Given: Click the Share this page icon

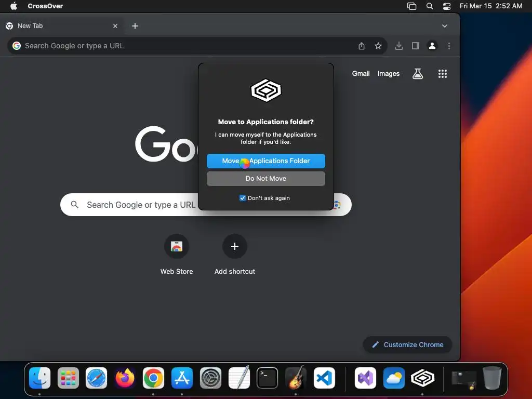Looking at the screenshot, I should pos(362,46).
